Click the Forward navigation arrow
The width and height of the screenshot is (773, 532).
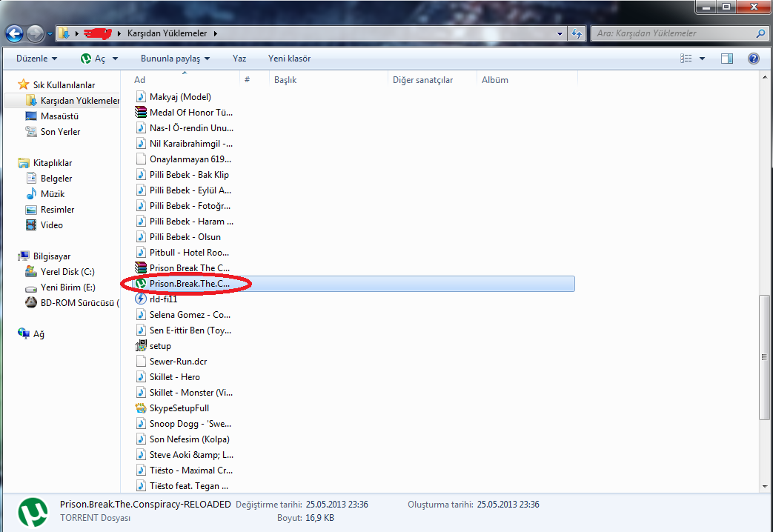pyautogui.click(x=35, y=33)
